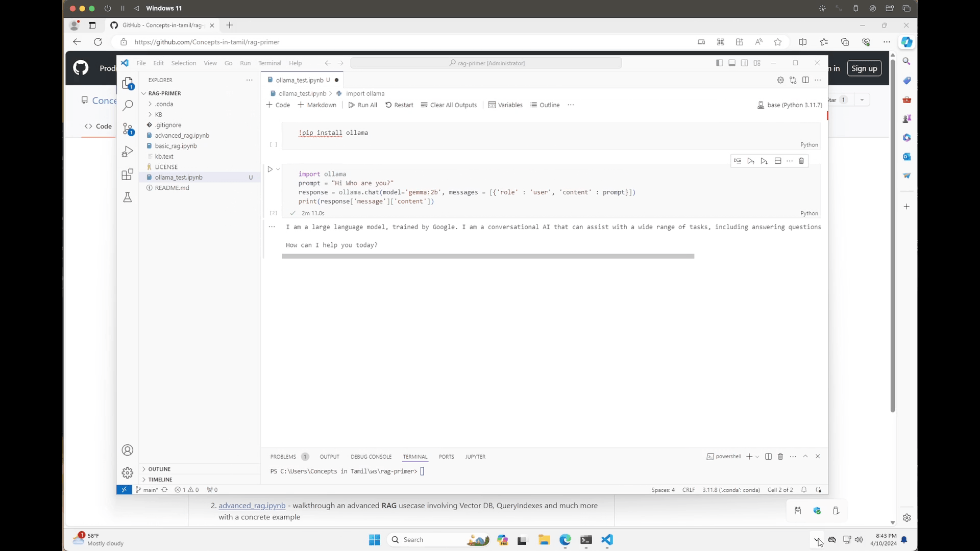Screen dimensions: 980x551
Task: Open the base Python kernel picker
Action: point(790,105)
